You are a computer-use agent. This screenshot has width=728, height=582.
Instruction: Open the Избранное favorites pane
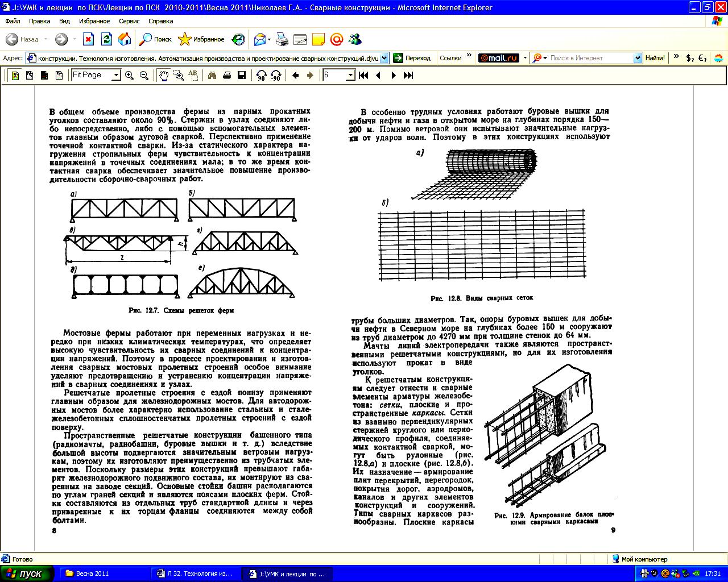click(201, 39)
